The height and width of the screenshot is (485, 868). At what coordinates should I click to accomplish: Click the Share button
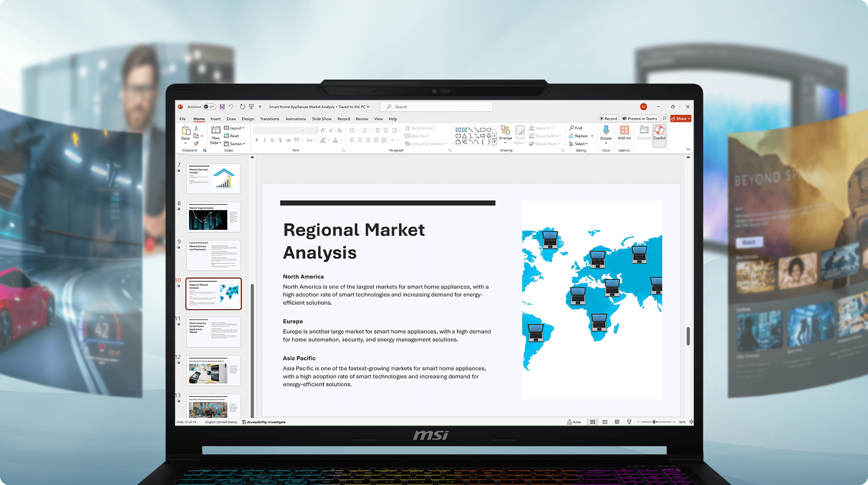pos(680,118)
